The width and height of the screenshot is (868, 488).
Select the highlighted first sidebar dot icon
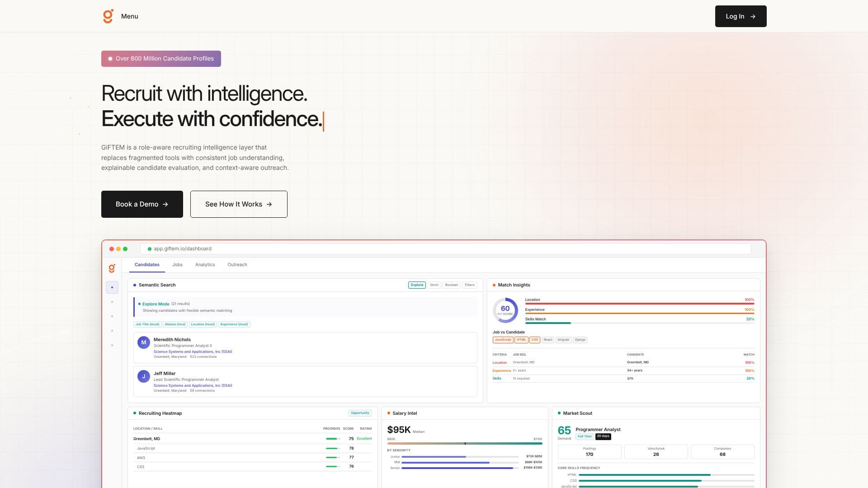click(112, 287)
